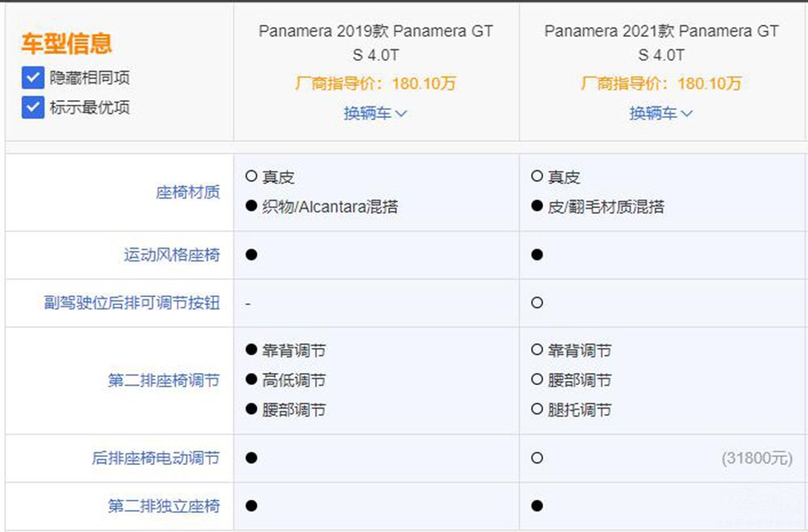Click filled dot for 2021款 运动风格座椅
Viewport: 808px width, 532px height.
[537, 254]
